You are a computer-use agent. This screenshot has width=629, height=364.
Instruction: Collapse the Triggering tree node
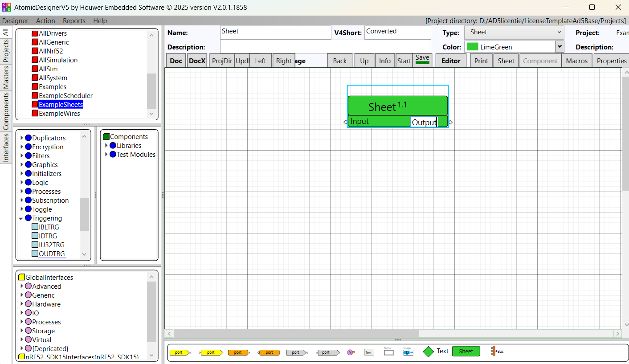(x=21, y=218)
